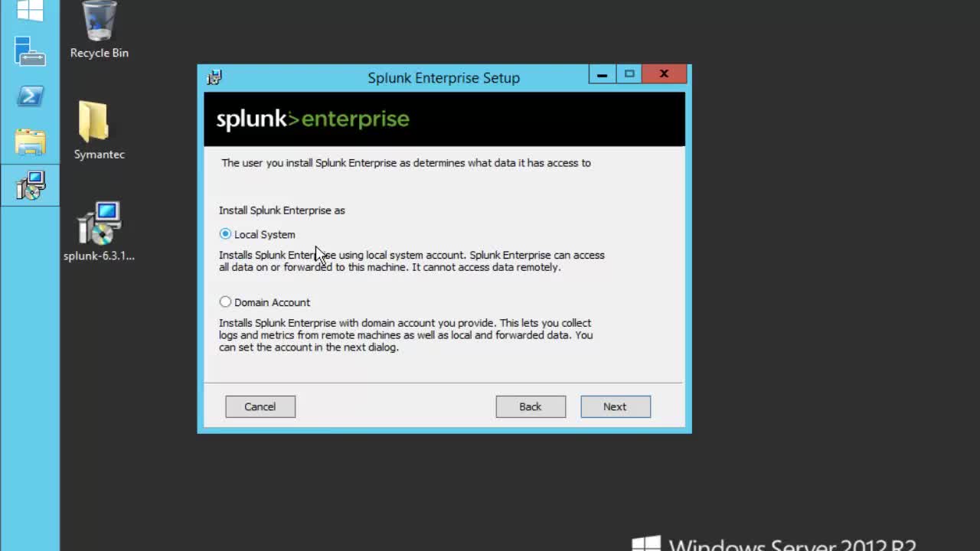Select the Symantec folder on desktop
Viewport: 980px width, 551px height.
click(x=100, y=130)
